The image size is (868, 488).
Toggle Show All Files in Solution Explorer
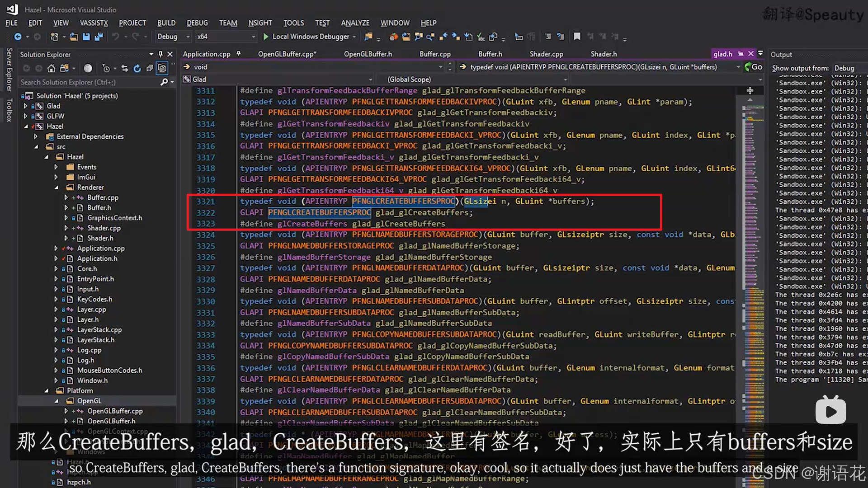click(162, 68)
